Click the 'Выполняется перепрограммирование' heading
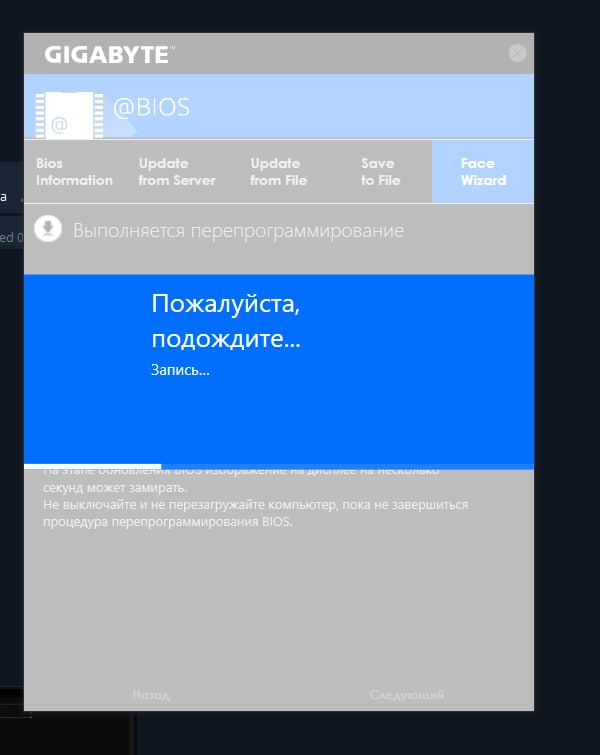Image resolution: width=600 pixels, height=755 pixels. (238, 231)
